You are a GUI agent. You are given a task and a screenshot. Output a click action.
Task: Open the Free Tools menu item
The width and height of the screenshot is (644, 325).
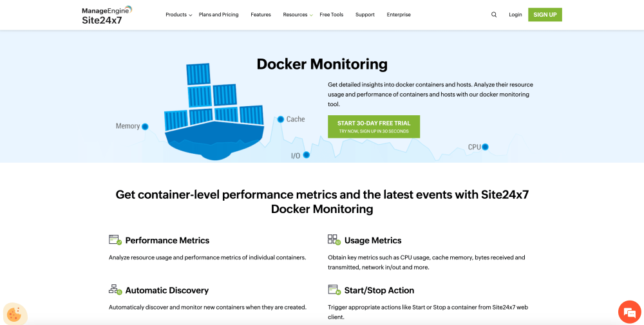click(x=332, y=15)
